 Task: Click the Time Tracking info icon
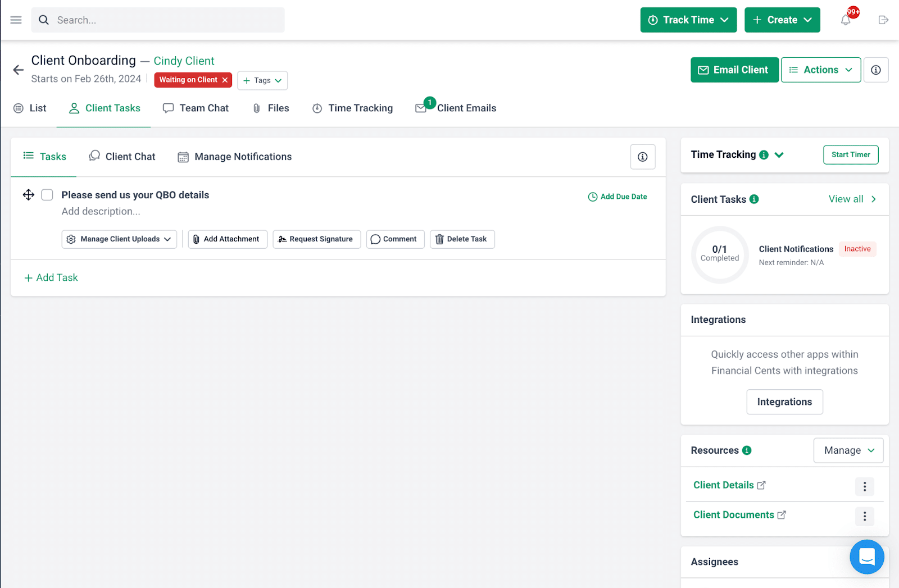pos(764,155)
